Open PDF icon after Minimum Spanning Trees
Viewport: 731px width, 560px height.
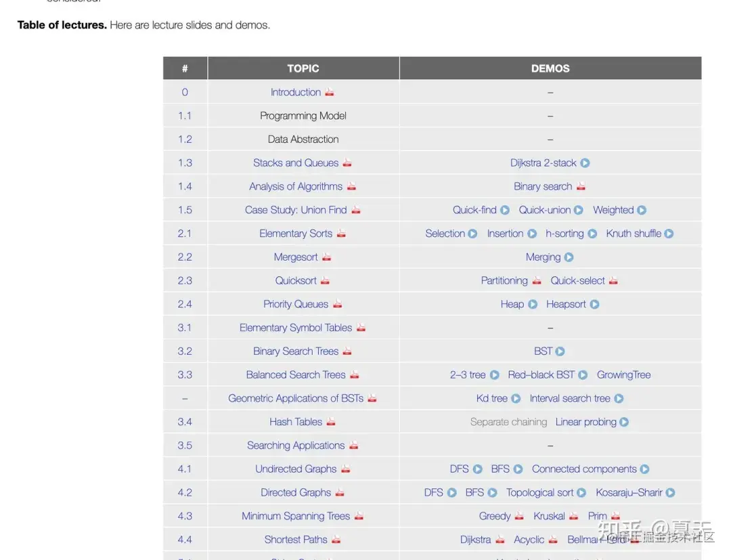point(359,516)
